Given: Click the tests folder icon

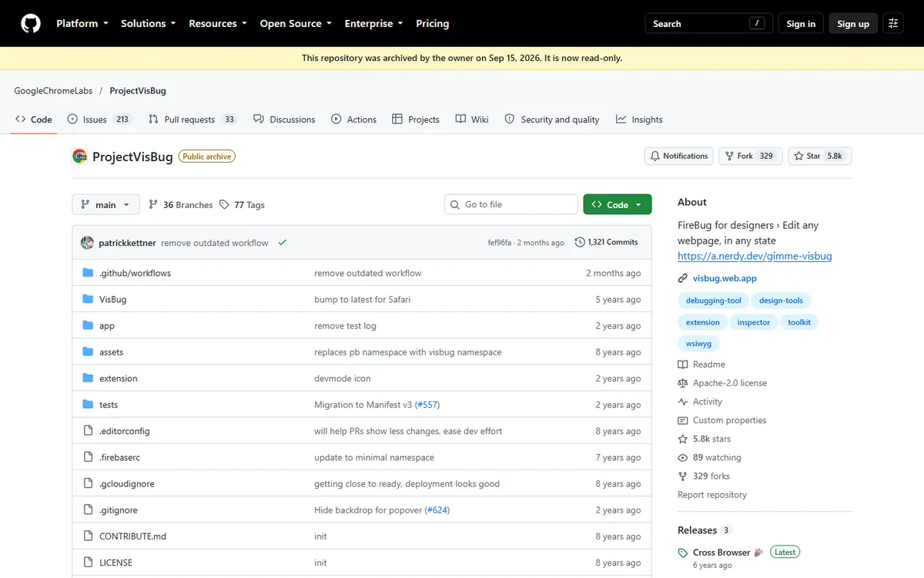Looking at the screenshot, I should coord(88,405).
